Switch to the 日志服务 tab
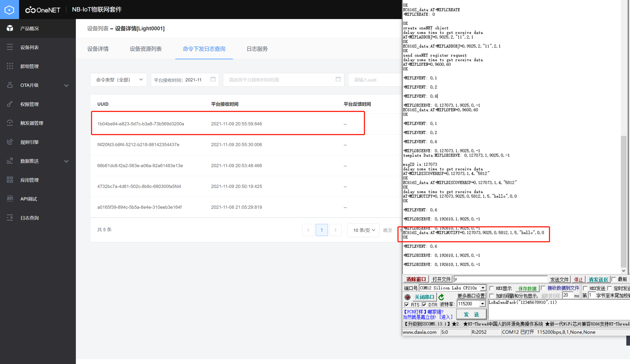The image size is (630, 364). [x=257, y=49]
